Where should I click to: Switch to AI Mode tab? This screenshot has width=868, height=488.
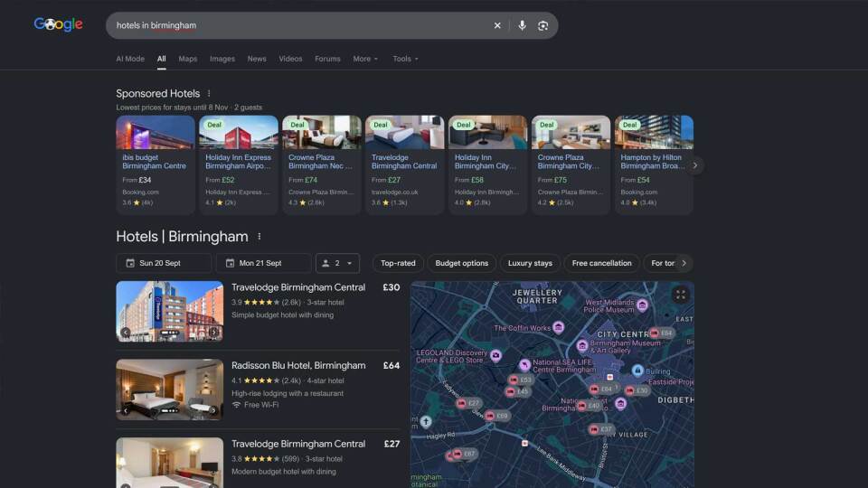[x=130, y=59]
